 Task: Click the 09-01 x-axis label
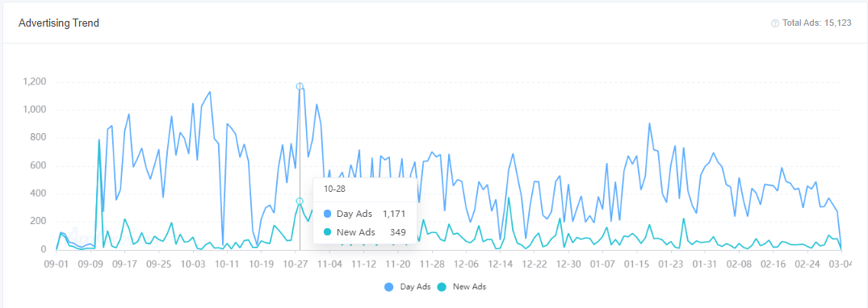(56, 264)
